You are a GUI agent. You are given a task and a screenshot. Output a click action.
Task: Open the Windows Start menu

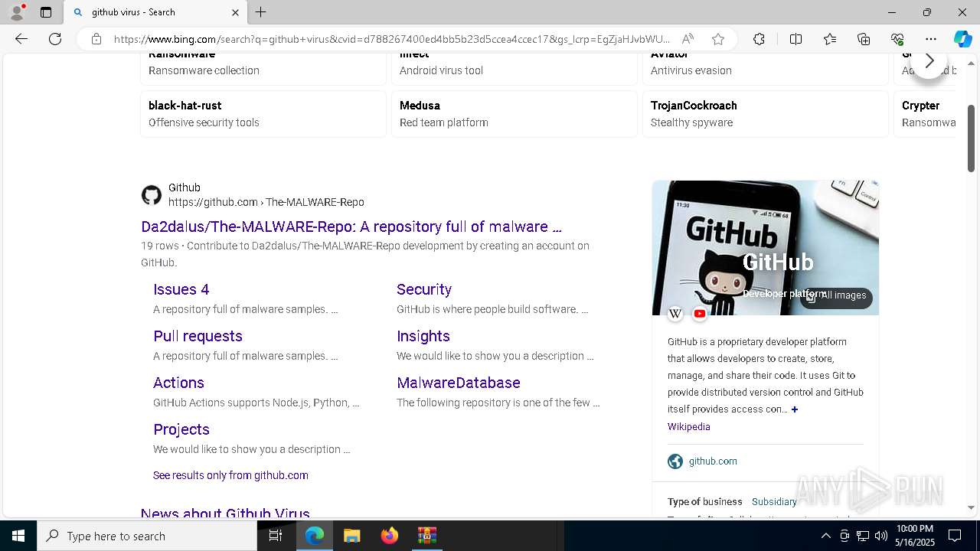point(18,536)
